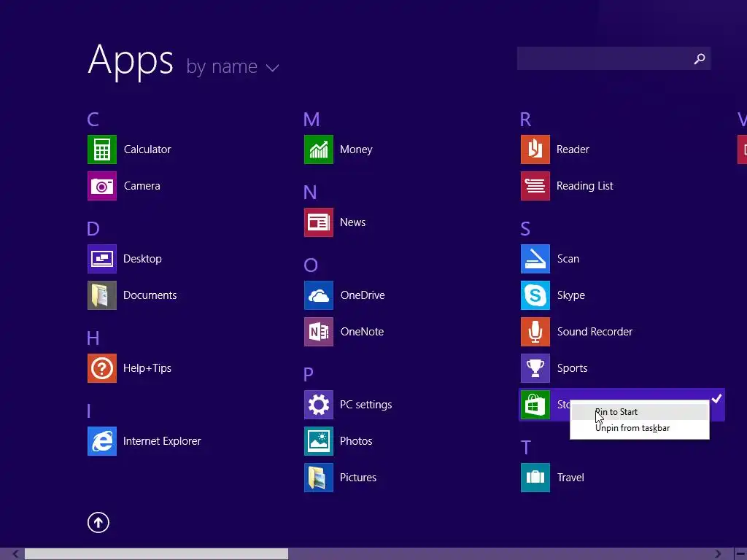Launch the Sports trophy icon
The width and height of the screenshot is (747, 560).
click(x=535, y=368)
